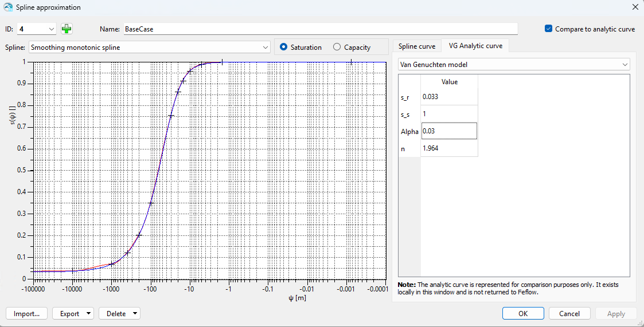644x327 pixels.
Task: Open the ID dropdown list
Action: point(52,29)
